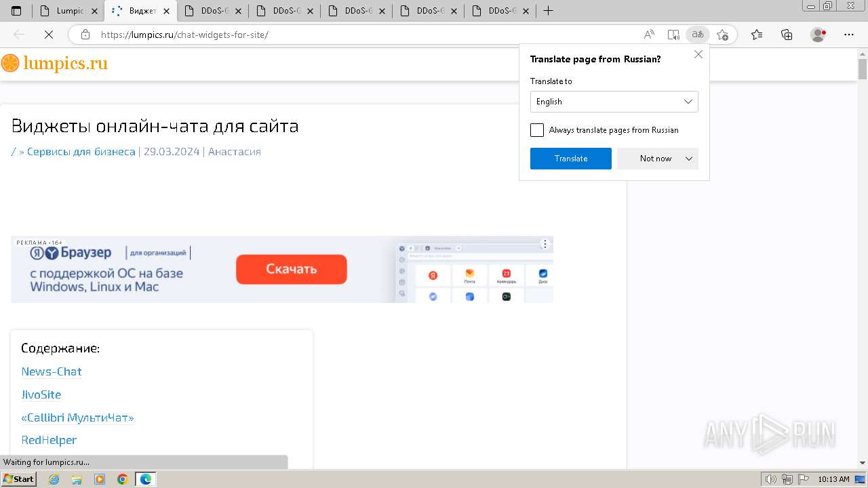The image size is (868, 488).
Task: Close the Lumpic tab with its X
Action: tap(94, 11)
